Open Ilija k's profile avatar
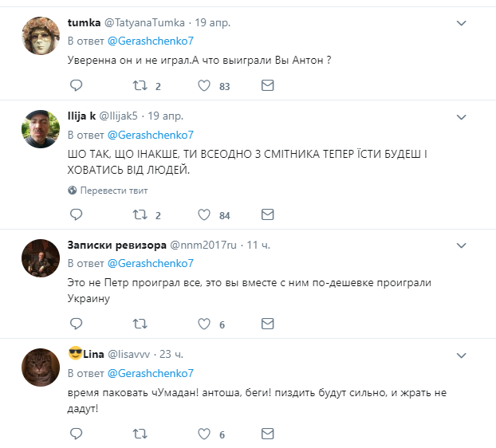The image size is (496, 448). coord(36,129)
